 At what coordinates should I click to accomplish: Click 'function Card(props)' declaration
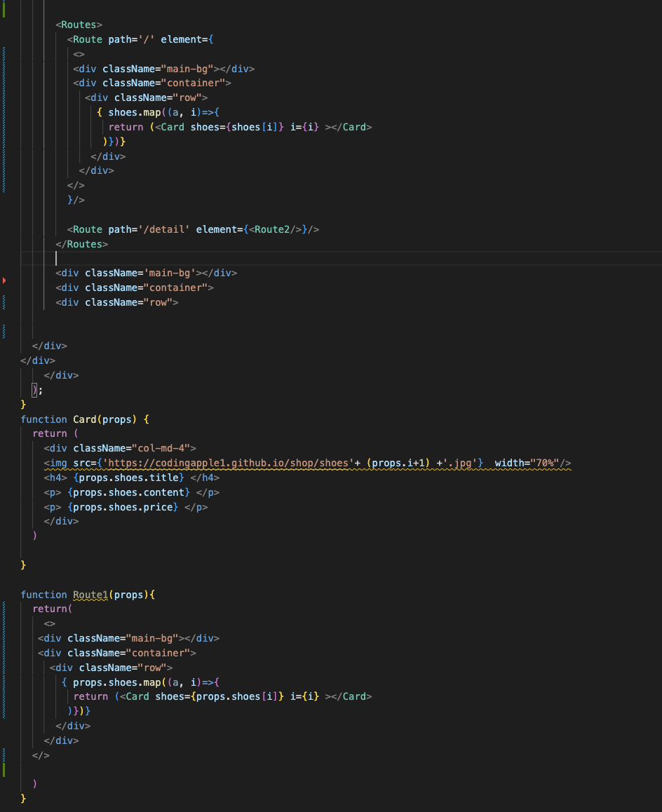(84, 419)
